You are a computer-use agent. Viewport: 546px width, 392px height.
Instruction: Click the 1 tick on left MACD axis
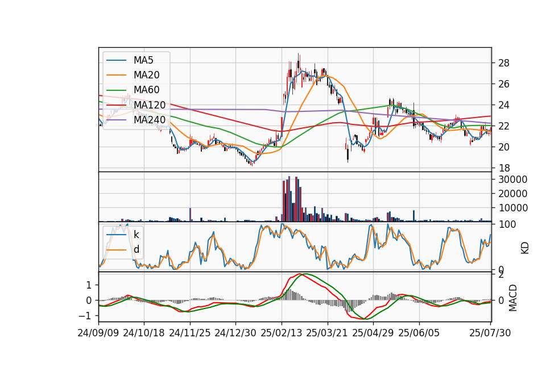(x=89, y=286)
